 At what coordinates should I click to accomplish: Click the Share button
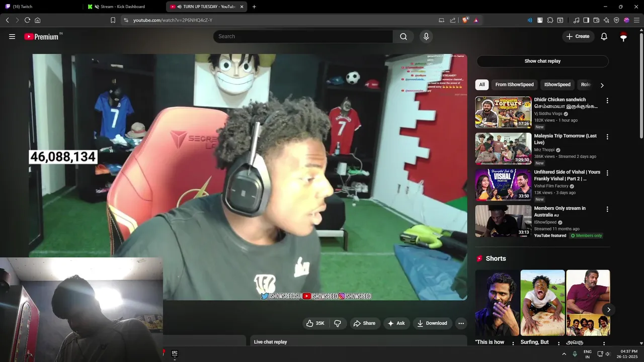tap(364, 323)
